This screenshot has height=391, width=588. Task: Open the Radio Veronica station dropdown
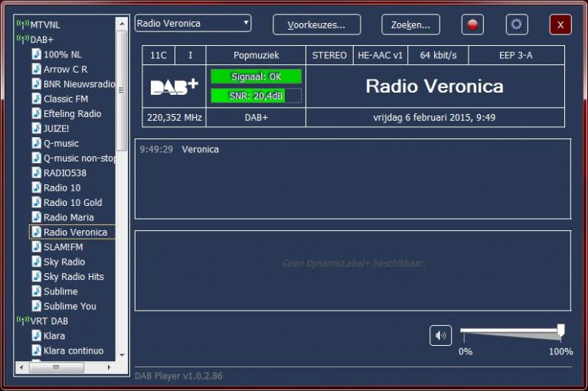click(x=193, y=24)
